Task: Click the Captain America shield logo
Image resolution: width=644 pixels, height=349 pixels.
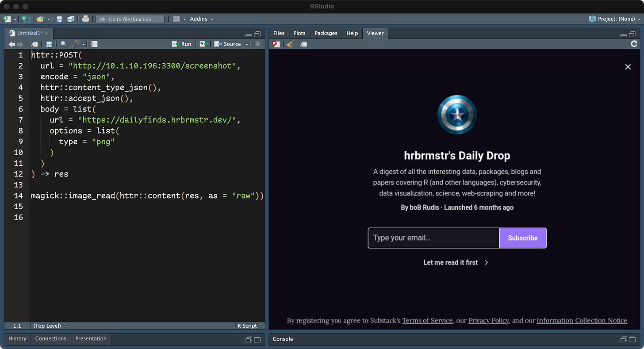Action: [457, 115]
